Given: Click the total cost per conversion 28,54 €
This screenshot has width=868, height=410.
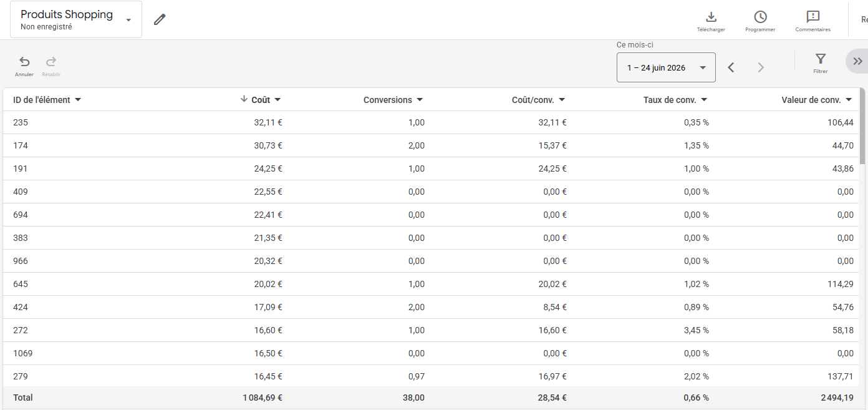Looking at the screenshot, I should click(552, 398).
